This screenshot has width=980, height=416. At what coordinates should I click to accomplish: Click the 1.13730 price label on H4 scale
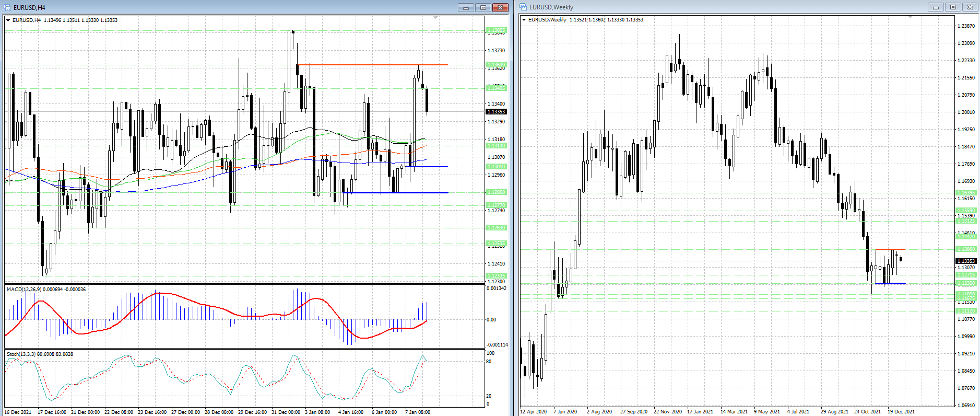(x=496, y=51)
